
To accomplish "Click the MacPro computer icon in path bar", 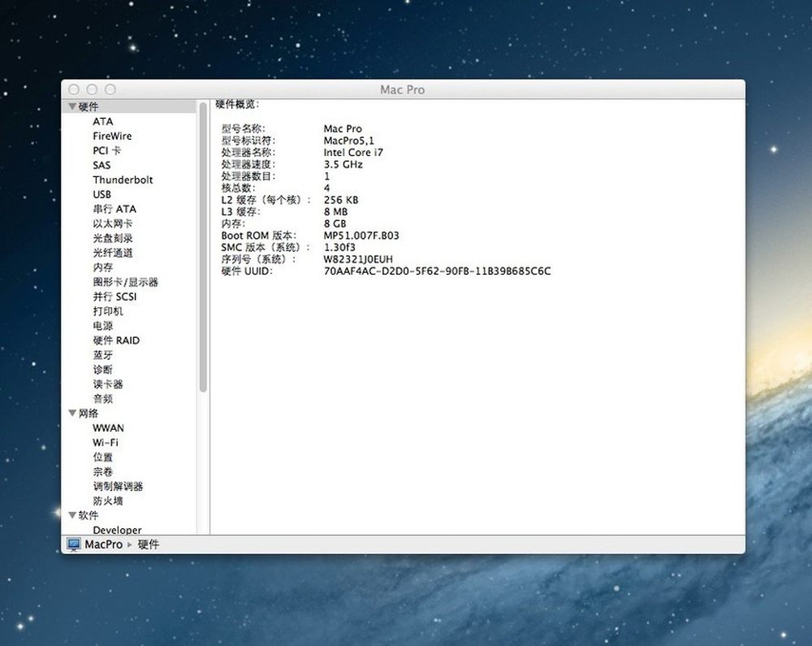I will [74, 544].
